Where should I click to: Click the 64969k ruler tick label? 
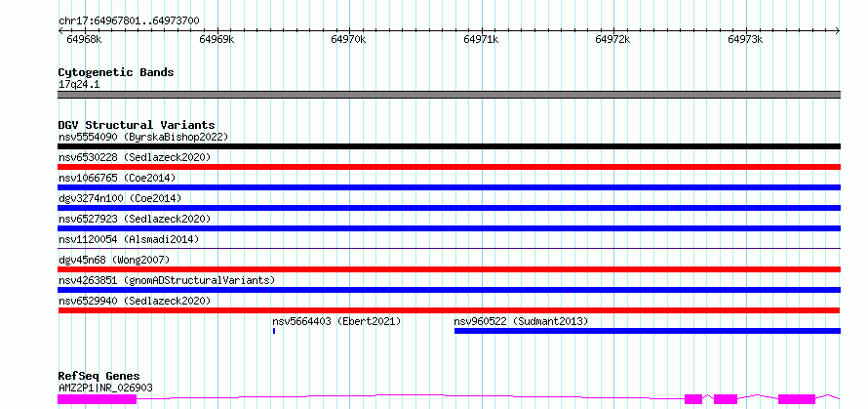pyautogui.click(x=217, y=39)
